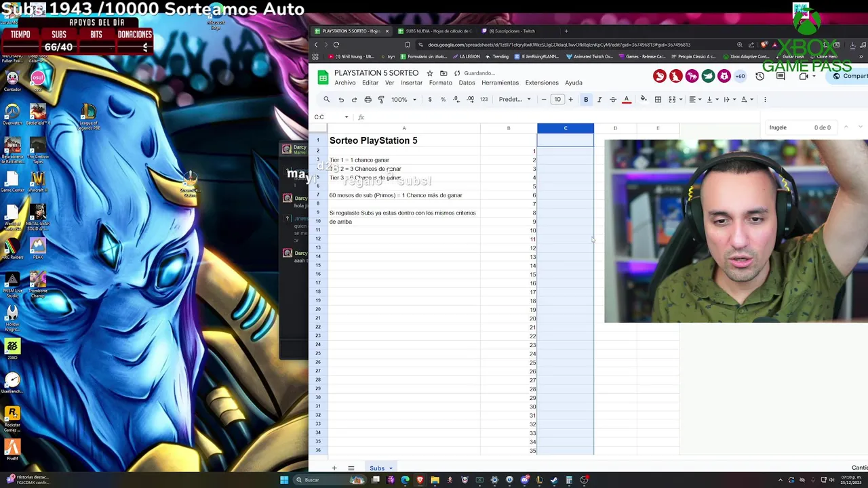Open the Formato menu
The width and height of the screenshot is (868, 488).
(441, 83)
